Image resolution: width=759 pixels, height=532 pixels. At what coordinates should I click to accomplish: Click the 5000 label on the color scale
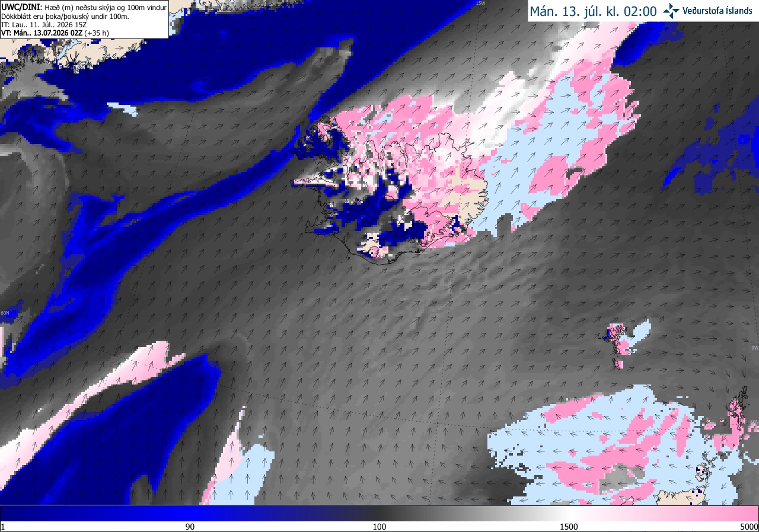point(749,527)
